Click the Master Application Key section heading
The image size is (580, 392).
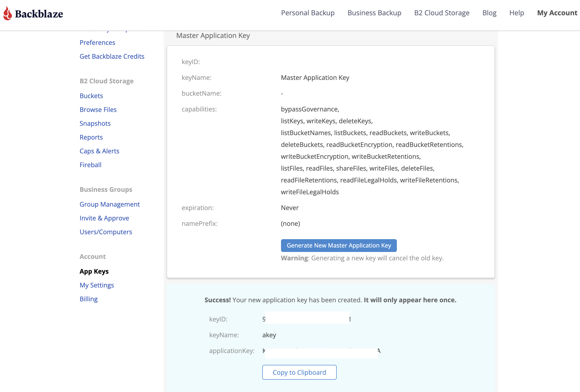[x=213, y=36]
